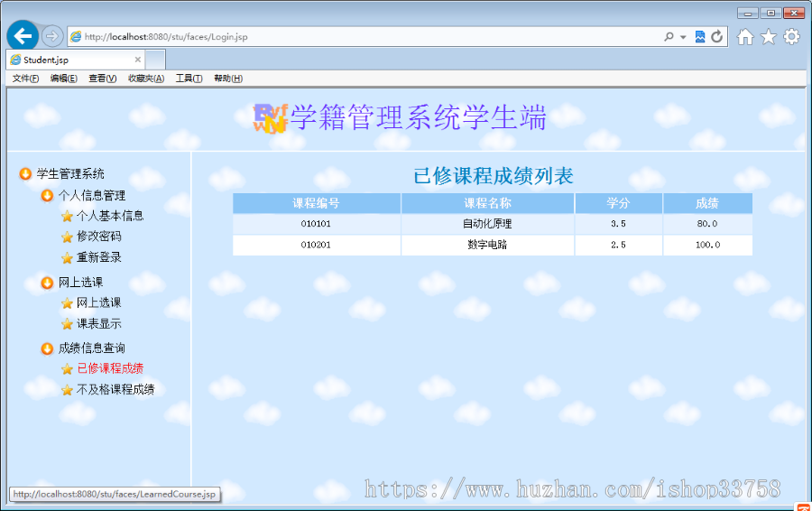Image resolution: width=812 pixels, height=511 pixels.
Task: Click the 课程编号 column header
Action: pyautogui.click(x=317, y=203)
